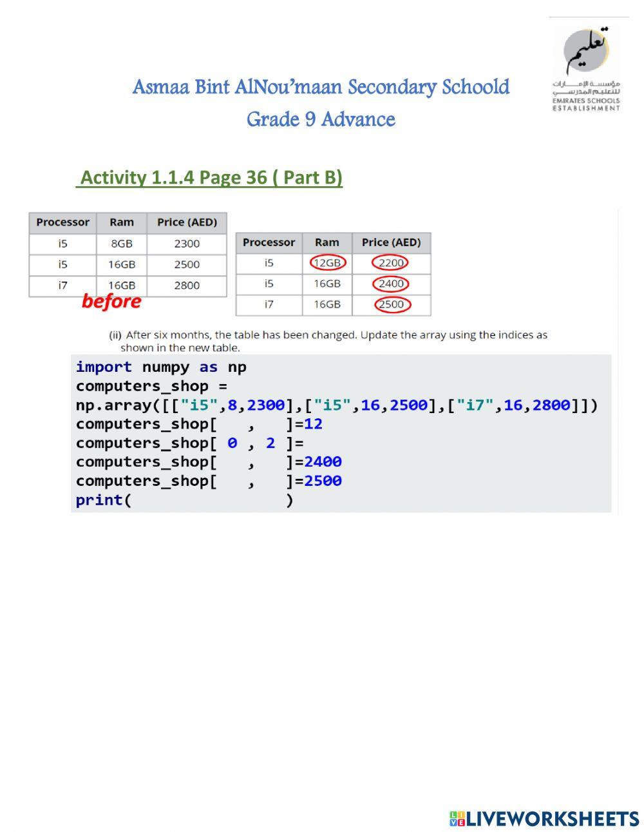Click the circled '2200' price cell
This screenshot has width=644, height=832.
tap(391, 263)
